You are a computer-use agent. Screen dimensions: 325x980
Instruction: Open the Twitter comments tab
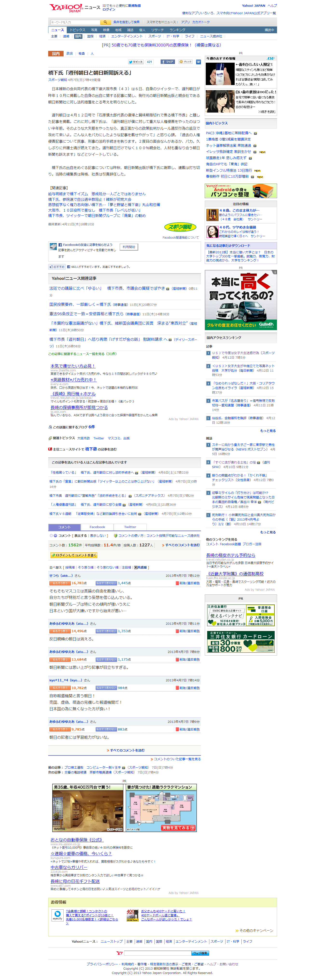(130, 527)
